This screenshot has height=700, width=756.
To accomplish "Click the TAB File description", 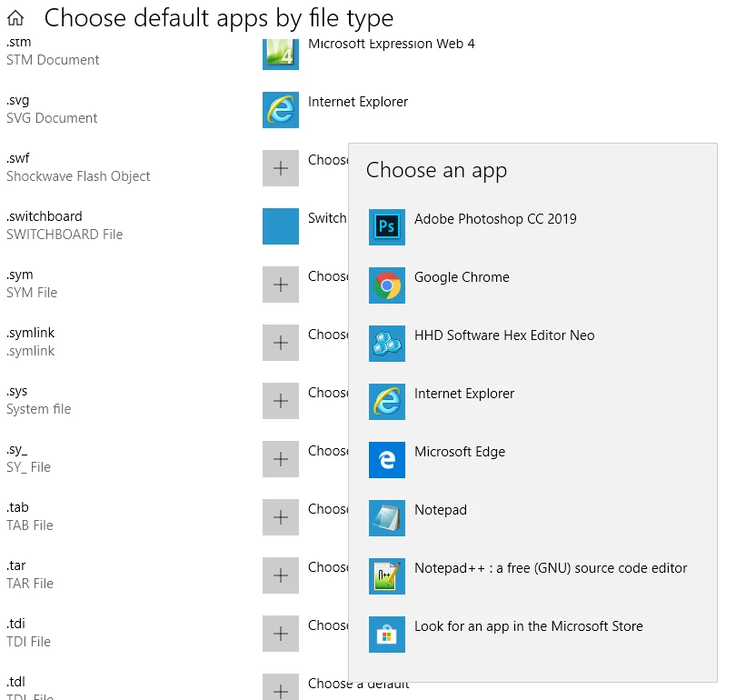I will click(x=30, y=525).
